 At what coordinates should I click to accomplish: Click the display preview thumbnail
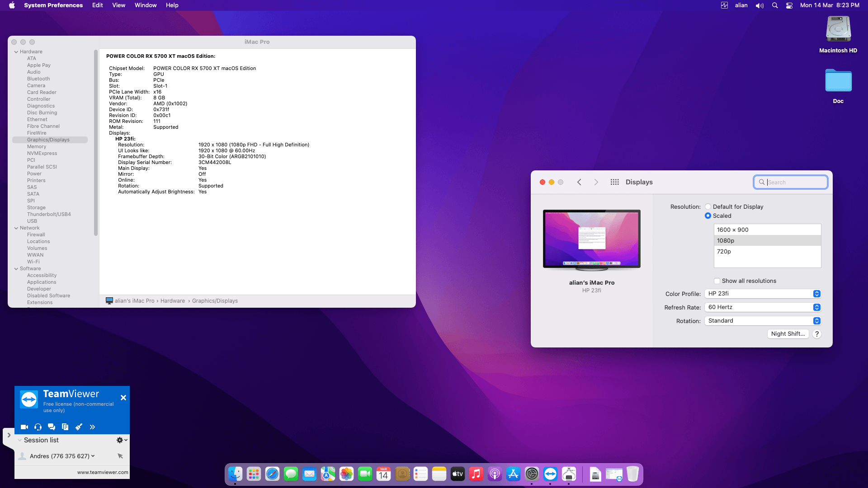pos(592,239)
